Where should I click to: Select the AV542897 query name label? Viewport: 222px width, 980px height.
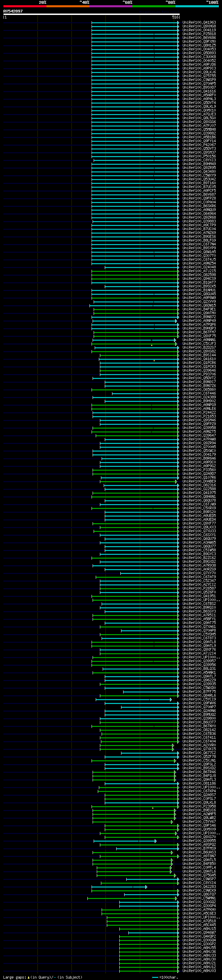pos(13,11)
